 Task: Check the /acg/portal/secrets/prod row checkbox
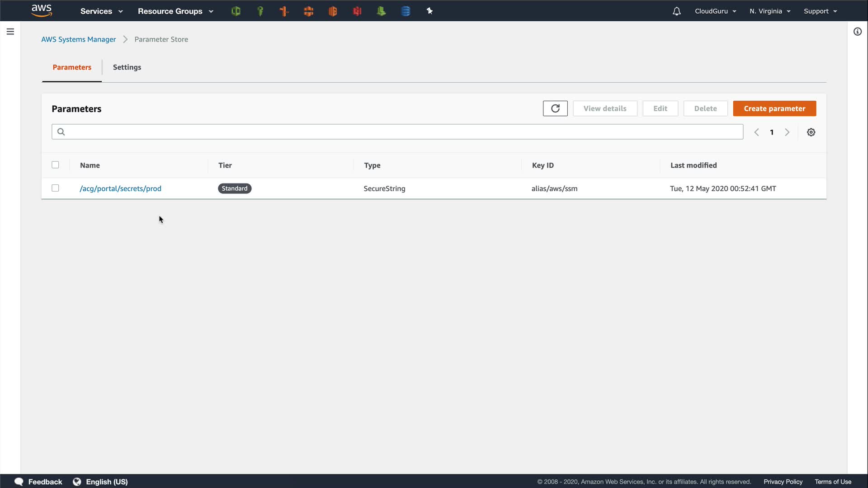click(x=55, y=188)
